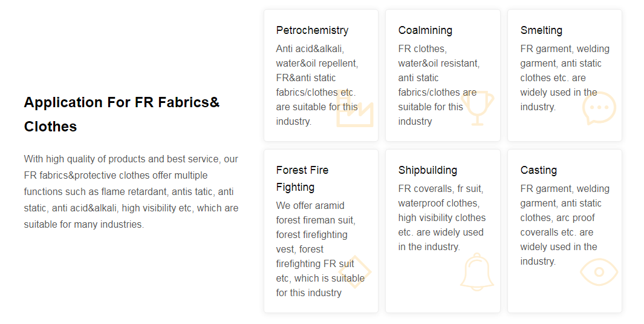The height and width of the screenshot is (324, 644).
Task: Click the Shipbuilding FR coveralls description
Action: click(x=441, y=217)
